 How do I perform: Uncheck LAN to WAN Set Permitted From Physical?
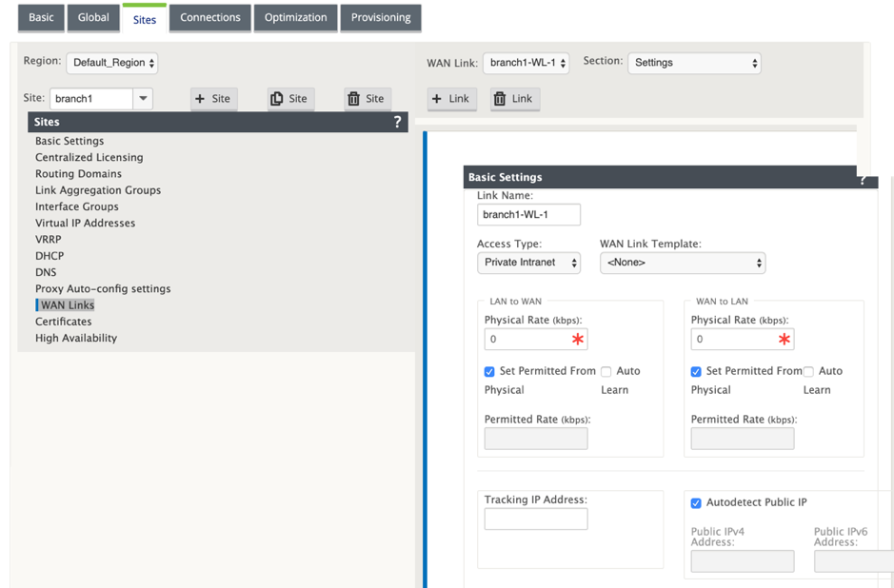pos(489,371)
